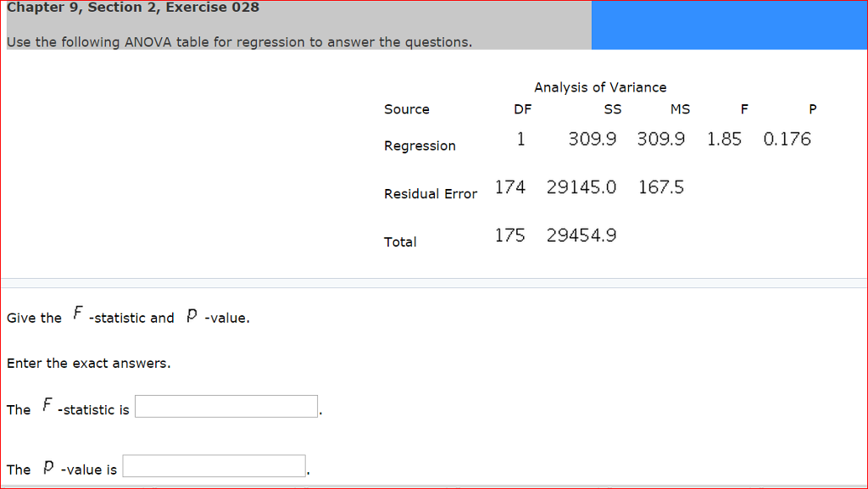Select the DF column header
The image size is (868, 489).
tap(523, 109)
